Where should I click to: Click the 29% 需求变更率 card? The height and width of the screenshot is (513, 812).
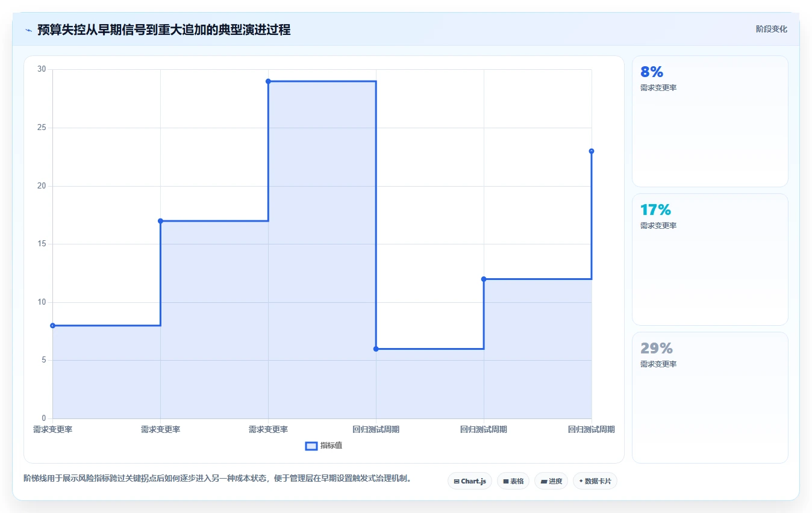coord(710,397)
